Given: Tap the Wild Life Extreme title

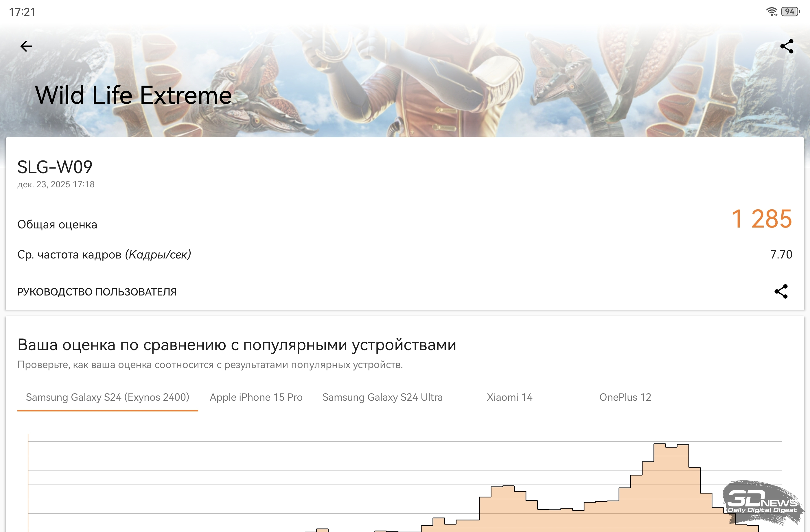Looking at the screenshot, I should 133,95.
